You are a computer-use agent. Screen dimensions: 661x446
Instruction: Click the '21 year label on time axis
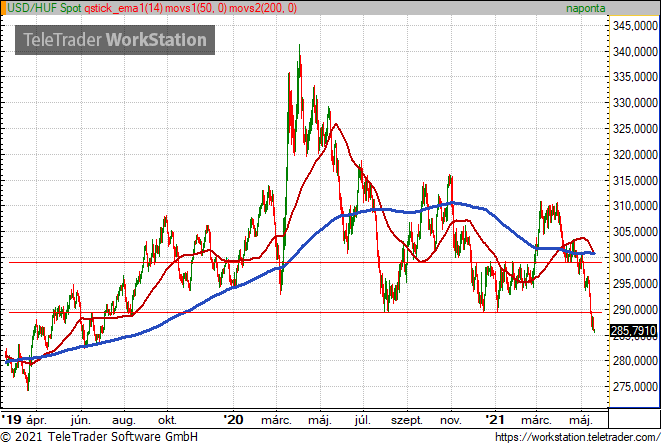pos(494,420)
